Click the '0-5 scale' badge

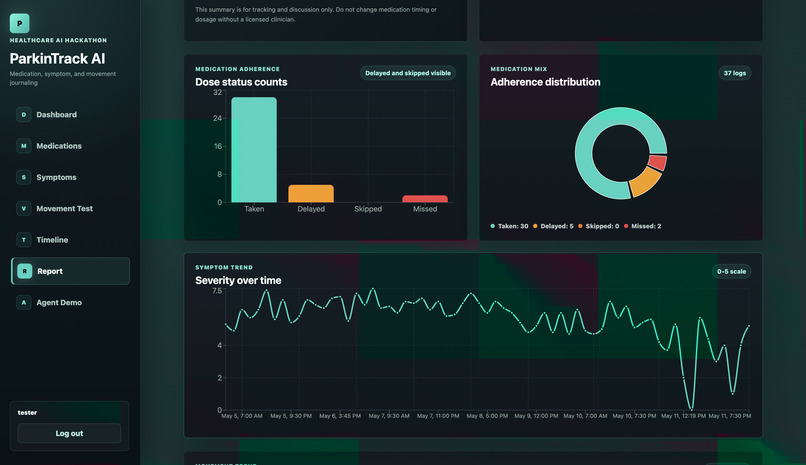[x=731, y=271]
